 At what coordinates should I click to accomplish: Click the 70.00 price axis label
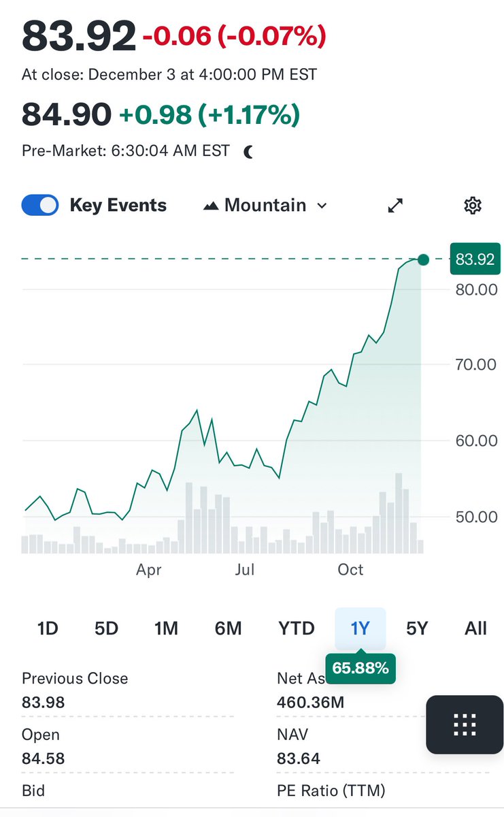coord(475,364)
